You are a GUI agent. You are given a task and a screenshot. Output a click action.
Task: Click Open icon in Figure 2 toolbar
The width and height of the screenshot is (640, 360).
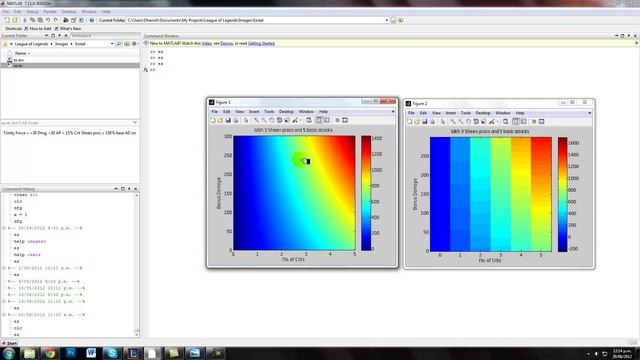click(417, 122)
